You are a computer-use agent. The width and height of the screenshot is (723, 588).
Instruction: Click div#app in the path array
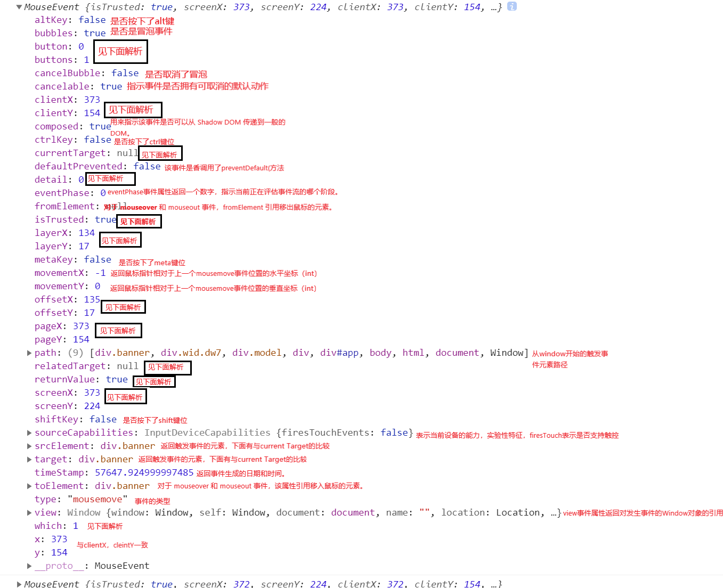click(339, 353)
